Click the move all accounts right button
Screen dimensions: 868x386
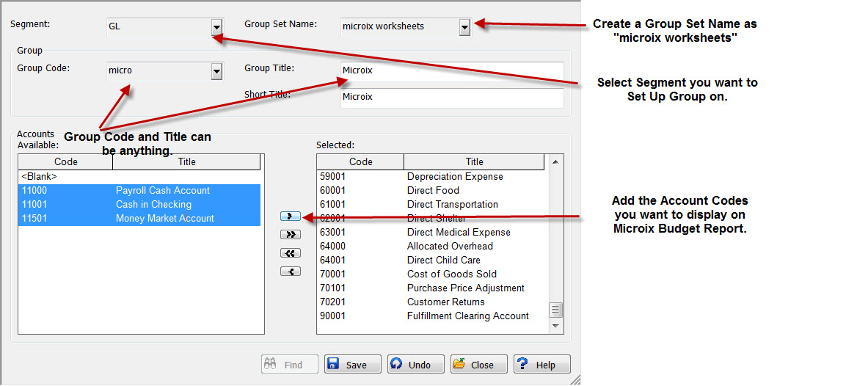(291, 235)
